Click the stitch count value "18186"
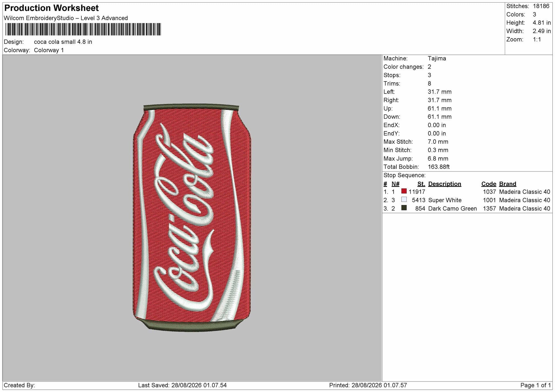555x392 pixels. pyautogui.click(x=541, y=6)
